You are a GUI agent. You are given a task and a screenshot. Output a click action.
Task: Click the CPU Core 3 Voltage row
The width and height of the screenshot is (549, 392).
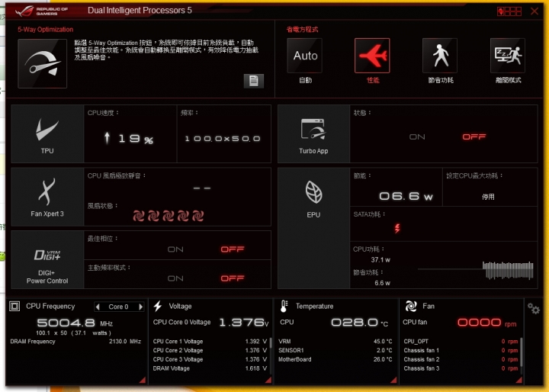pos(210,359)
